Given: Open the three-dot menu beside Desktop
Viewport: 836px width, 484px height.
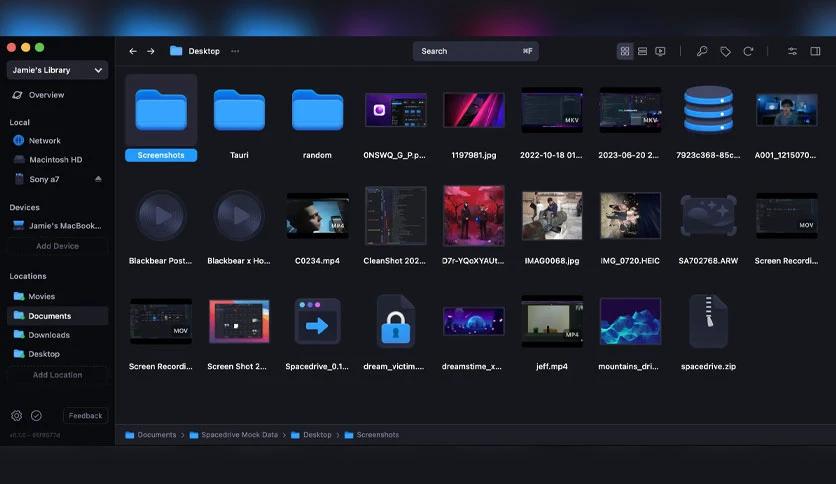Looking at the screenshot, I should 235,51.
